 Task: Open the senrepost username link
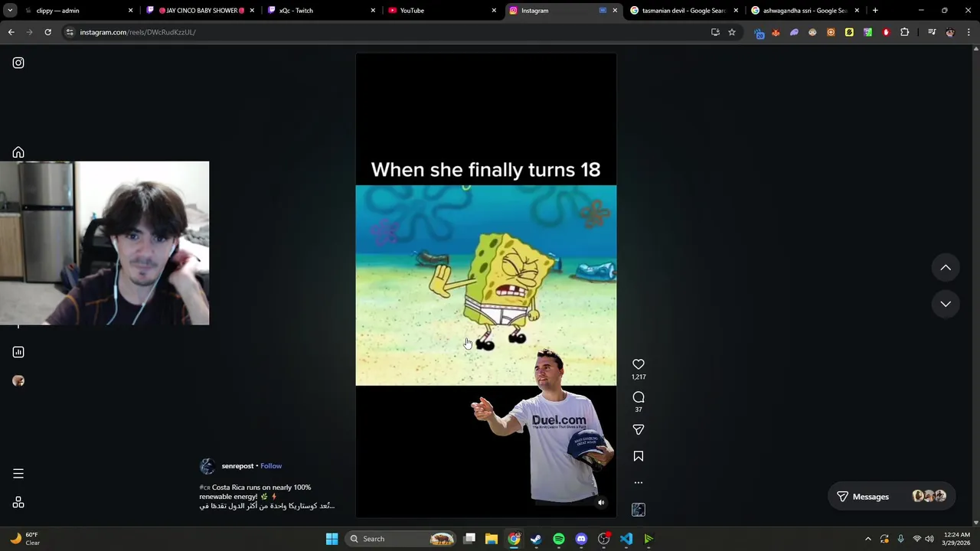point(237,466)
